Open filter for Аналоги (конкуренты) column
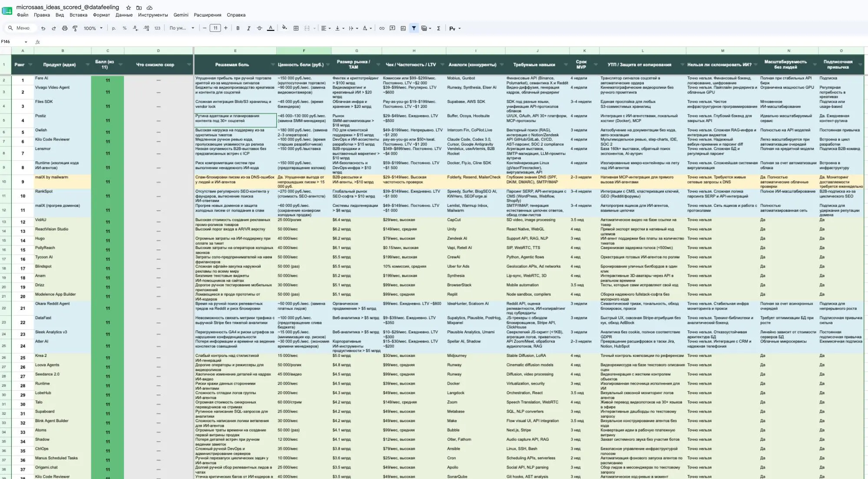The height and width of the screenshot is (479, 868). point(501,65)
